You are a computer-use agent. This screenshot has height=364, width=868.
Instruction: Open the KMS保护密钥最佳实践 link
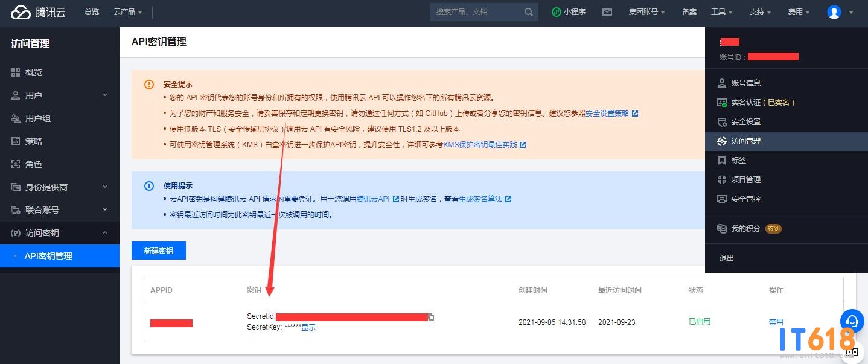click(480, 145)
